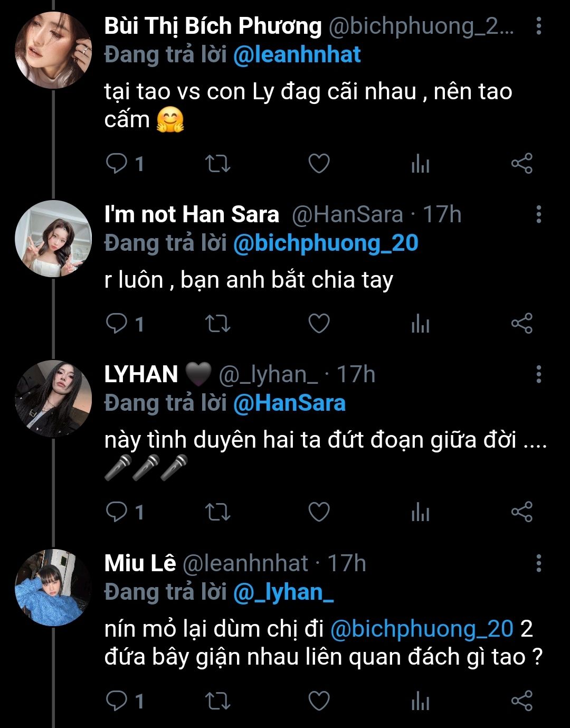Open the @leanhnhat mention link
The width and height of the screenshot is (570, 728).
pyautogui.click(x=297, y=55)
